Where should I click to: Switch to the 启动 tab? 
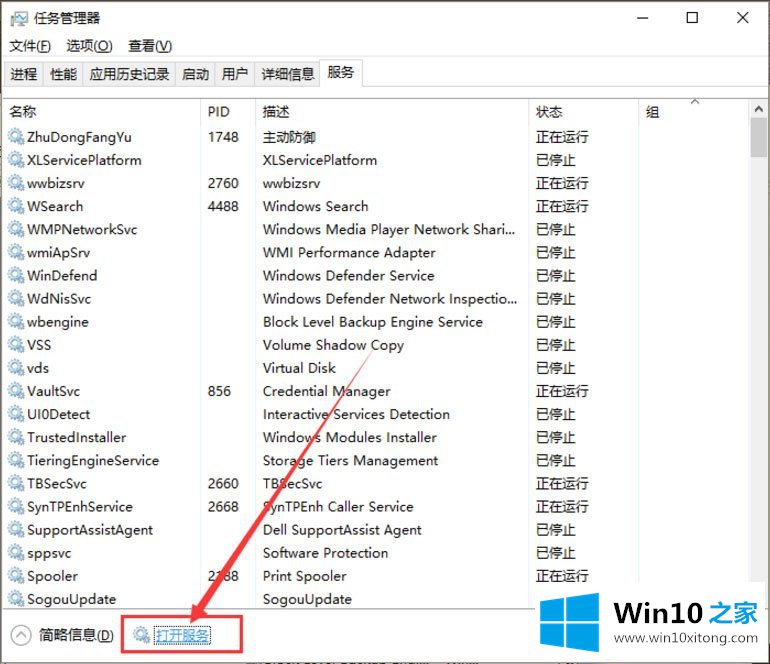(x=195, y=74)
